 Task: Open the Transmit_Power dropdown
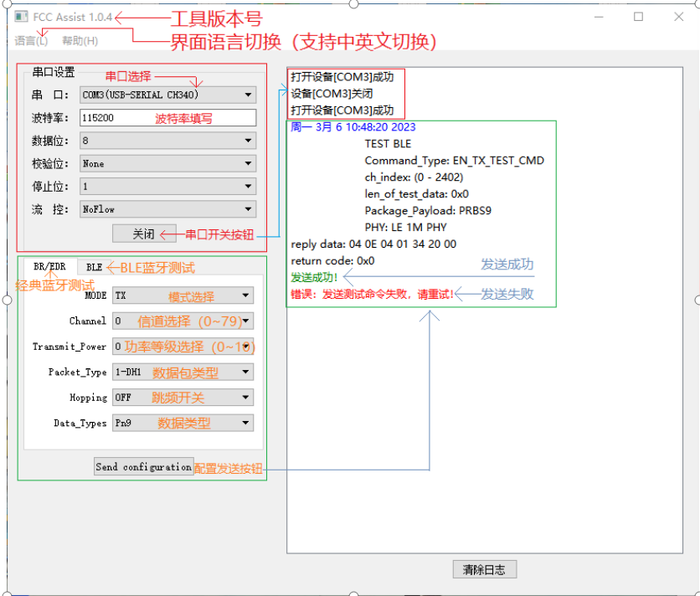(x=183, y=347)
